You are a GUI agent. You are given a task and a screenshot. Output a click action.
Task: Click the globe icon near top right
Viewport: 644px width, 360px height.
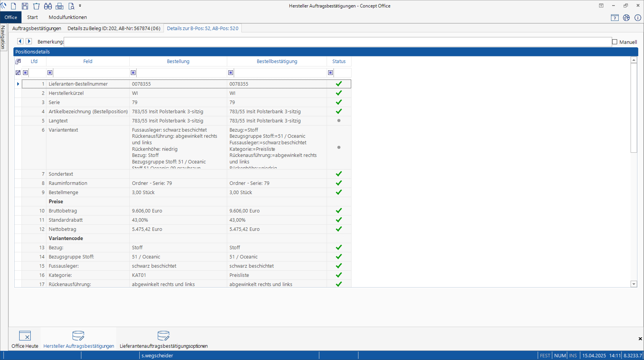627,17
